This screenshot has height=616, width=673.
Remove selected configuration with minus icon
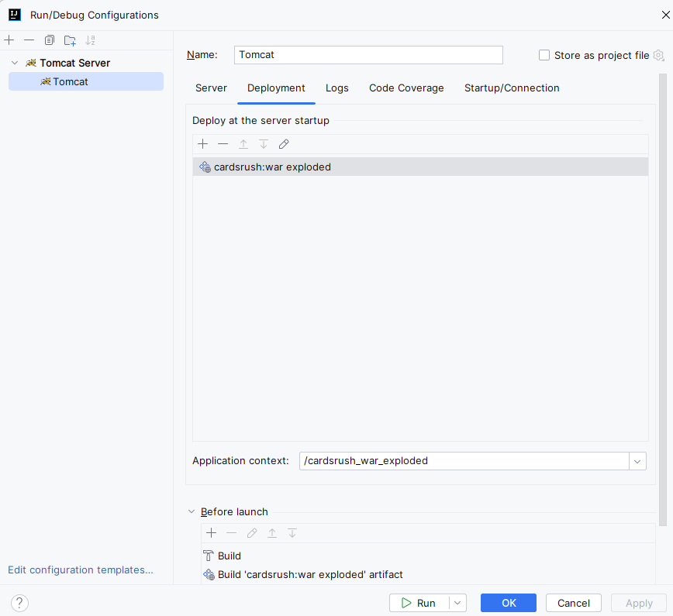[x=29, y=40]
